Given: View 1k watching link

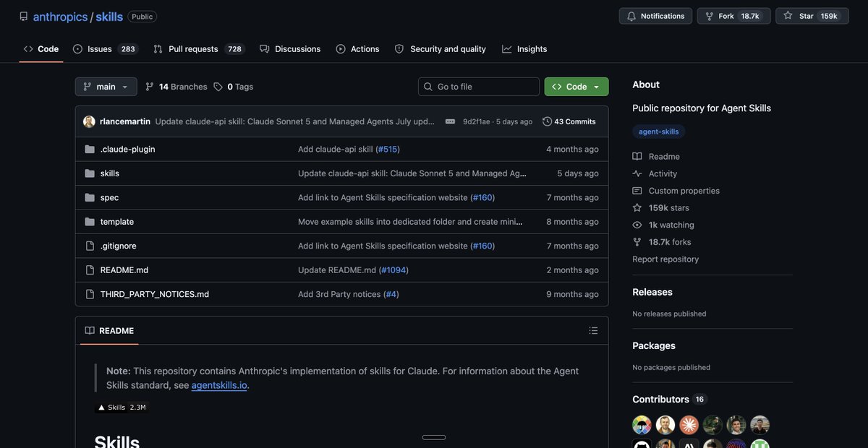Looking at the screenshot, I should click(x=663, y=225).
